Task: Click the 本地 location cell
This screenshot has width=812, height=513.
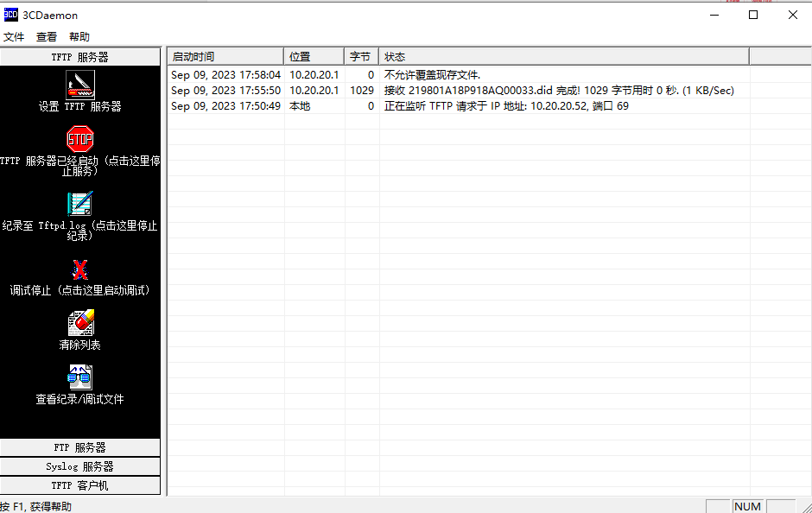Action: point(300,106)
